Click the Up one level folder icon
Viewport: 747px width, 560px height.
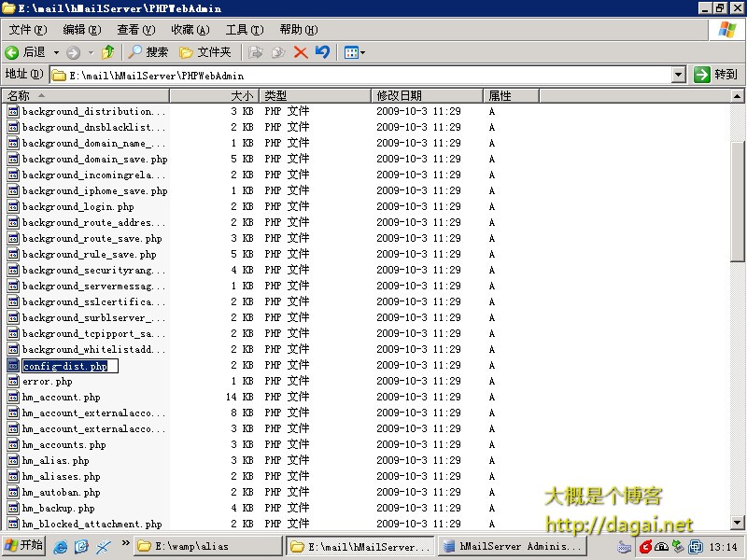[x=108, y=52]
